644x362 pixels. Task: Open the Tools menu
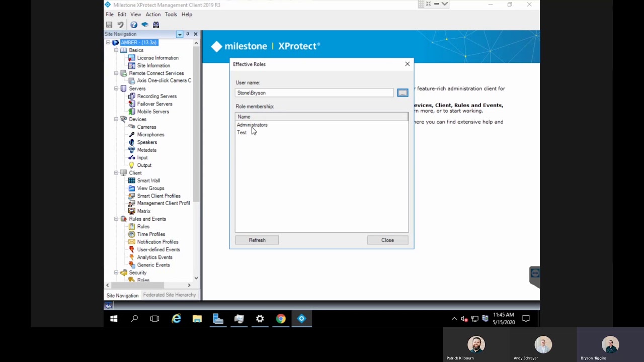(x=171, y=15)
